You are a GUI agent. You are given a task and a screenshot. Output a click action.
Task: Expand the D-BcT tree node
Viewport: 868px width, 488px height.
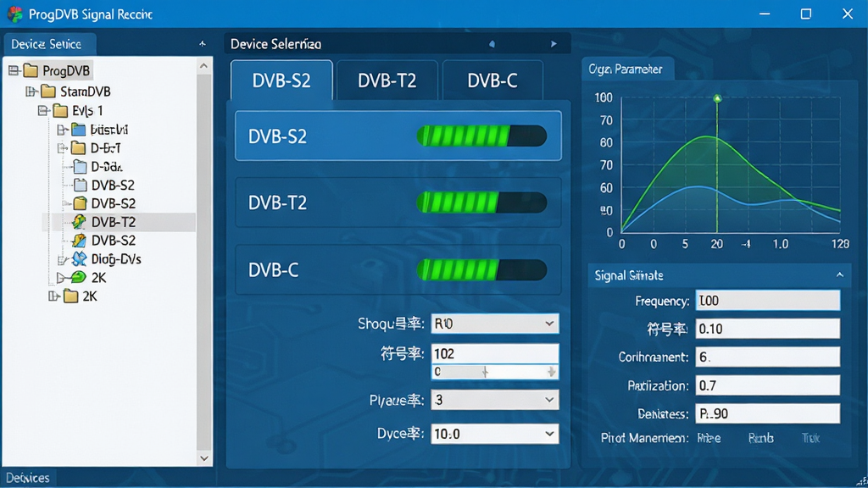(61, 147)
